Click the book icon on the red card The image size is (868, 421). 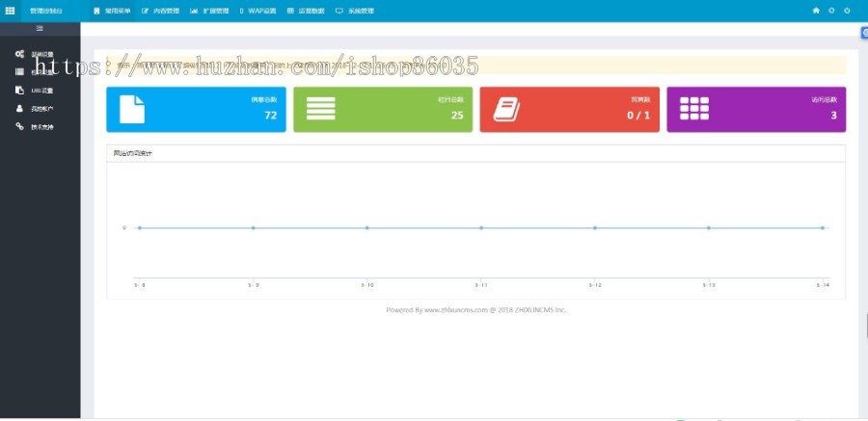point(506,109)
